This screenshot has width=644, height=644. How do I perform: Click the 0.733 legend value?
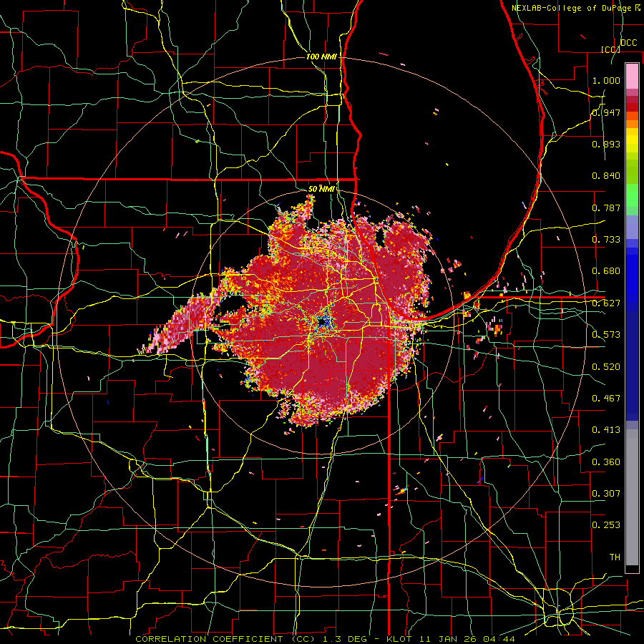pos(606,240)
